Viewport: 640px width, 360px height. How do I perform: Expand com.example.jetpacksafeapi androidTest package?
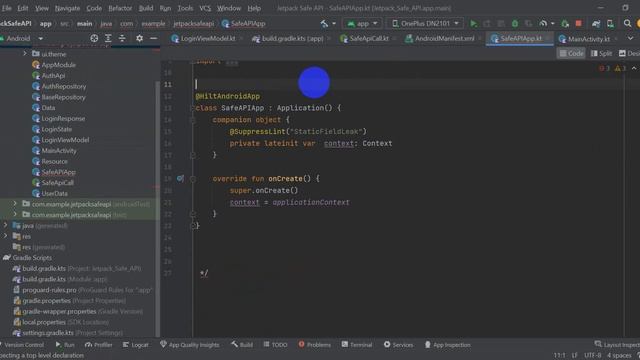point(15,204)
